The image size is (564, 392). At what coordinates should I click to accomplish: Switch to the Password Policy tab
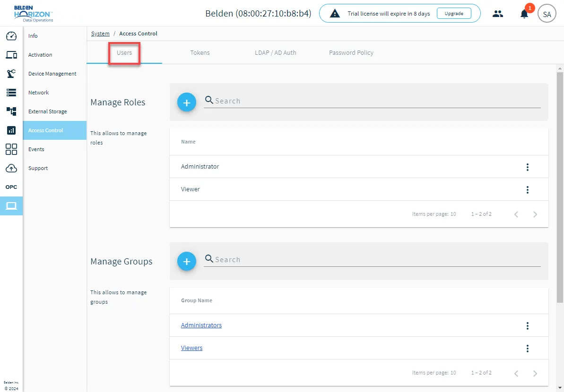click(351, 53)
